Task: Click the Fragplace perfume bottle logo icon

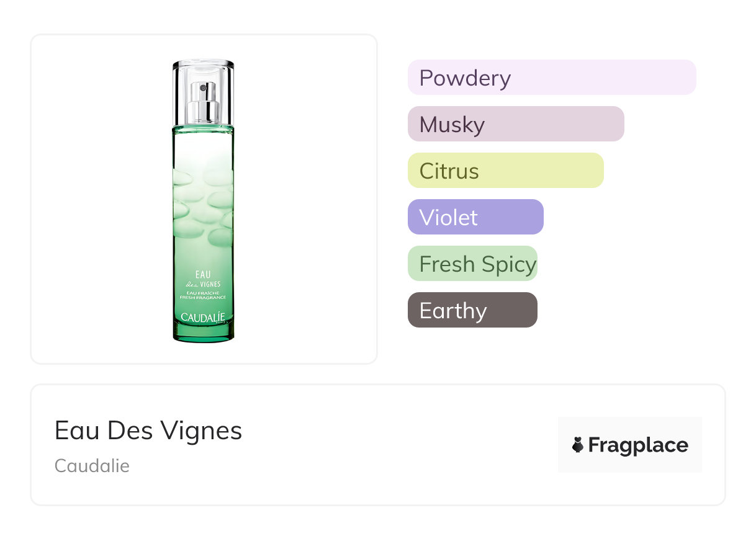Action: (578, 445)
